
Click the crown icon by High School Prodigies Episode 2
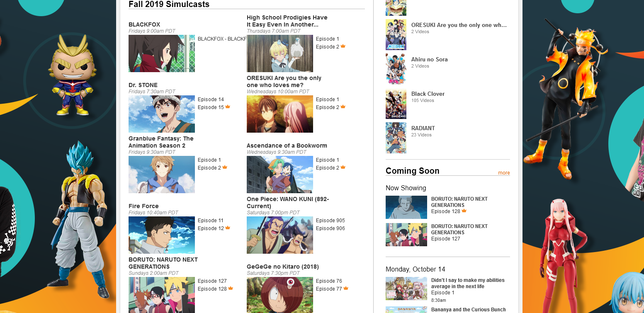tap(343, 46)
